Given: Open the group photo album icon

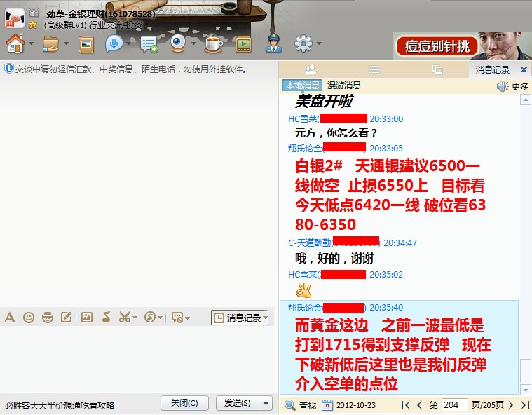Looking at the screenshot, I should coord(86,44).
